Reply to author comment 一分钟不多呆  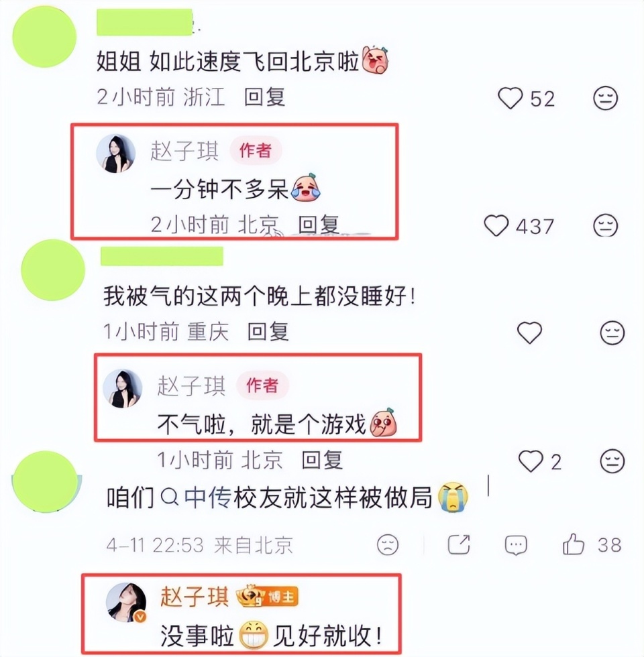pos(319,225)
